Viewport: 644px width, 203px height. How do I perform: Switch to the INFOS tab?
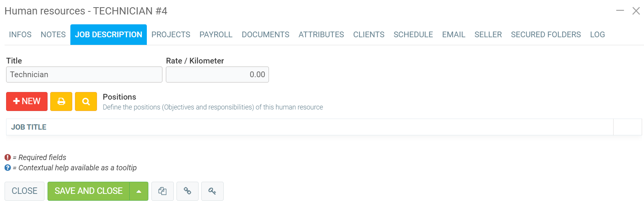point(20,35)
